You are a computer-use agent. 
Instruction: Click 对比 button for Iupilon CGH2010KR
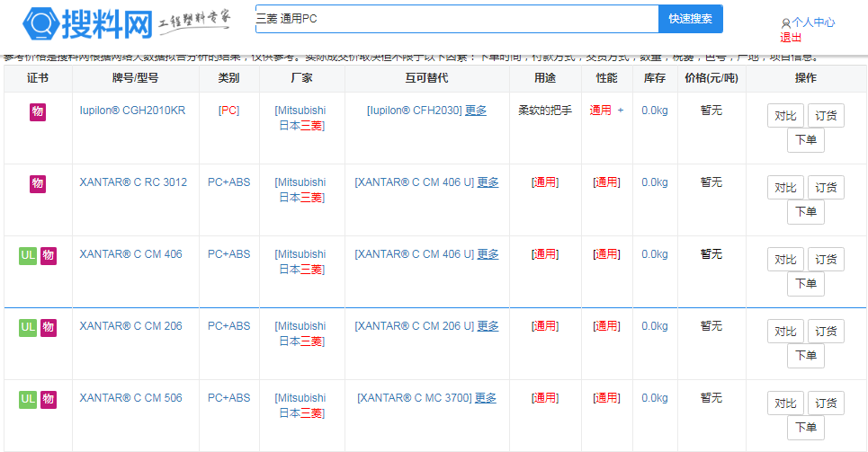click(x=785, y=116)
